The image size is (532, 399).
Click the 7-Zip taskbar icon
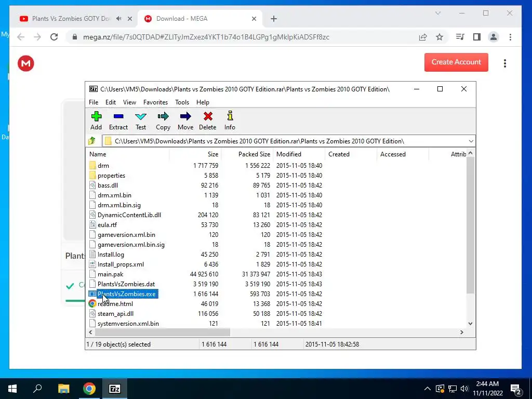(115, 389)
